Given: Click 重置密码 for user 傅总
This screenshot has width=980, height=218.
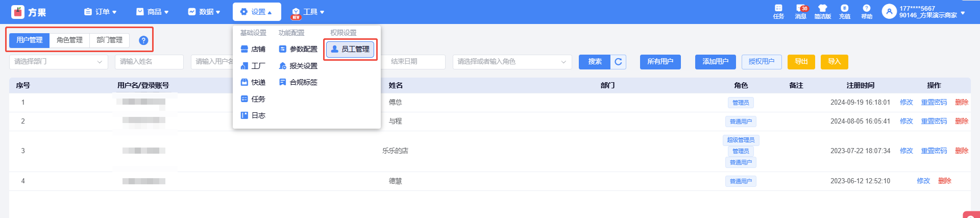Looking at the screenshot, I should (934, 103).
